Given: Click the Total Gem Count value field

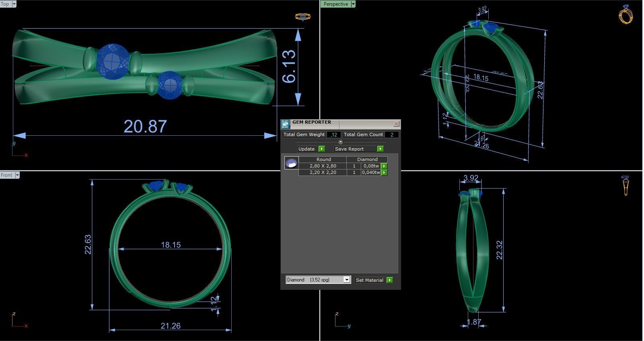Looking at the screenshot, I should click(x=392, y=134).
